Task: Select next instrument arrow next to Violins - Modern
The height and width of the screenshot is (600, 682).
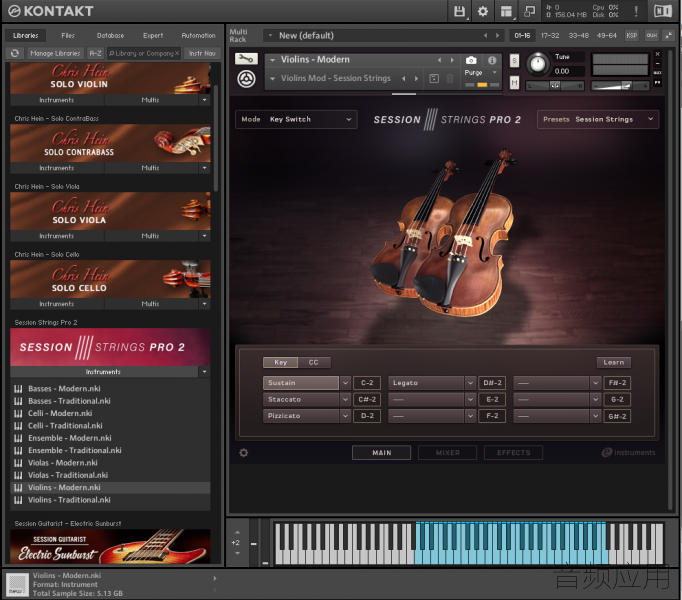Action: 452,60
